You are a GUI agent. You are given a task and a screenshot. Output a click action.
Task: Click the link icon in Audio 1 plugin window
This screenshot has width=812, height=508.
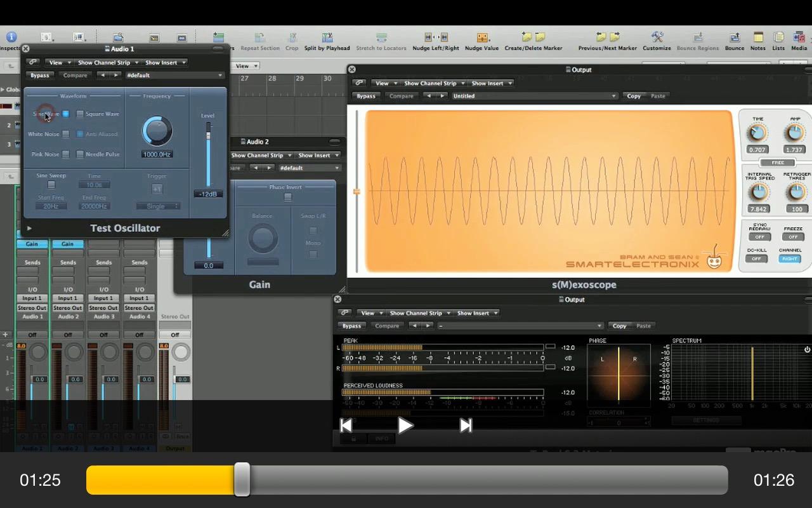click(x=33, y=62)
